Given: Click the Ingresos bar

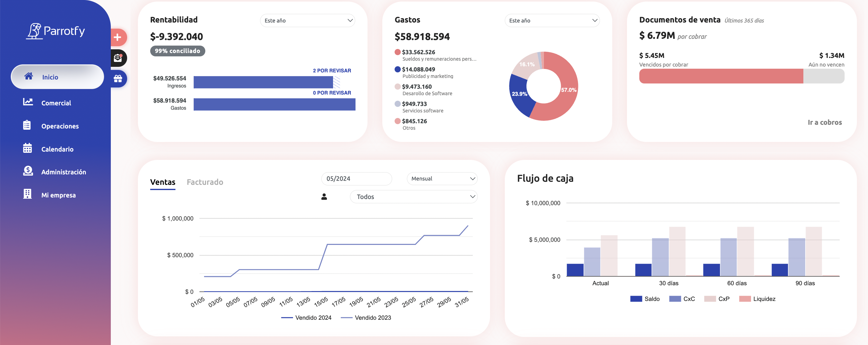Looking at the screenshot, I should (x=263, y=82).
